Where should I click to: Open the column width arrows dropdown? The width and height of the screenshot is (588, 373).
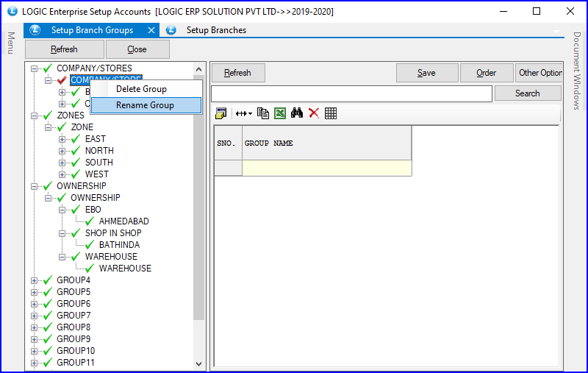pos(244,113)
